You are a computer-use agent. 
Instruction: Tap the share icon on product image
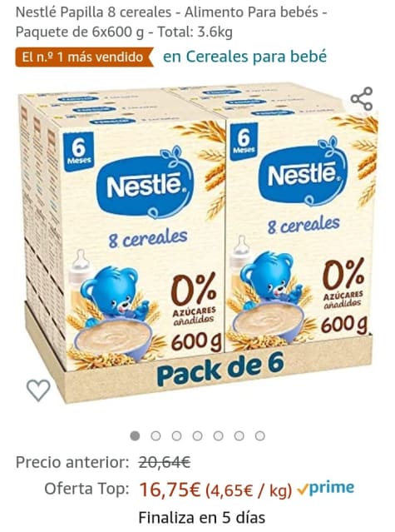click(x=362, y=99)
